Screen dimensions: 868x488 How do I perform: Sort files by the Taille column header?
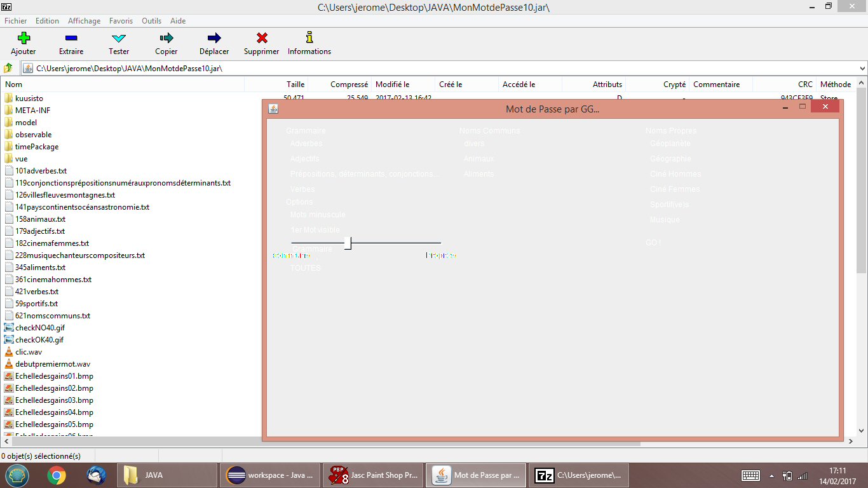(x=295, y=85)
